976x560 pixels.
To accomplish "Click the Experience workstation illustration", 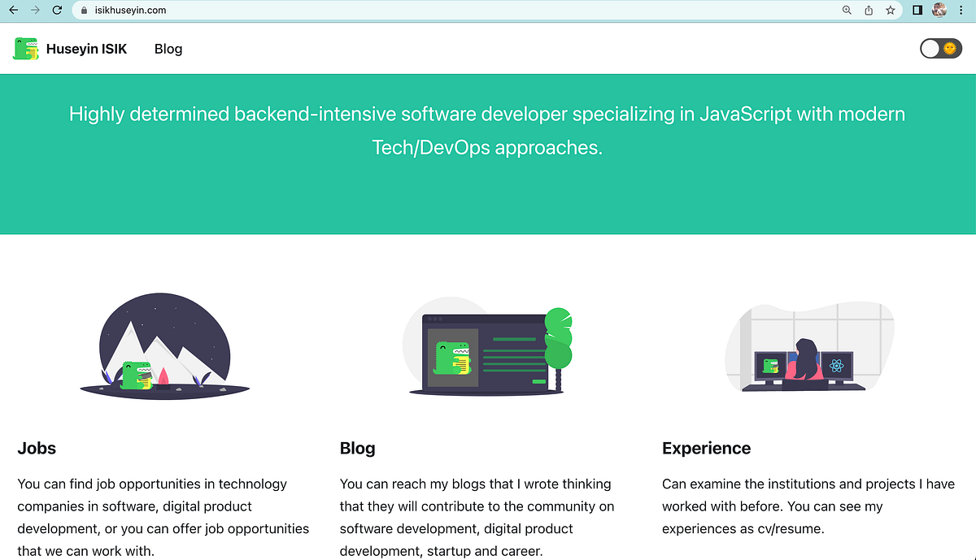I will tap(808, 346).
